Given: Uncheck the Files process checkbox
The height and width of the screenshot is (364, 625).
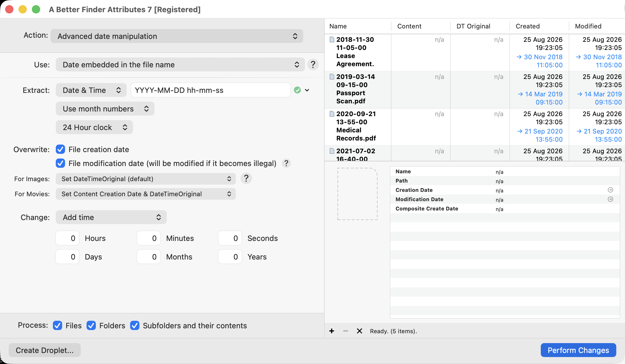Looking at the screenshot, I should pos(58,326).
